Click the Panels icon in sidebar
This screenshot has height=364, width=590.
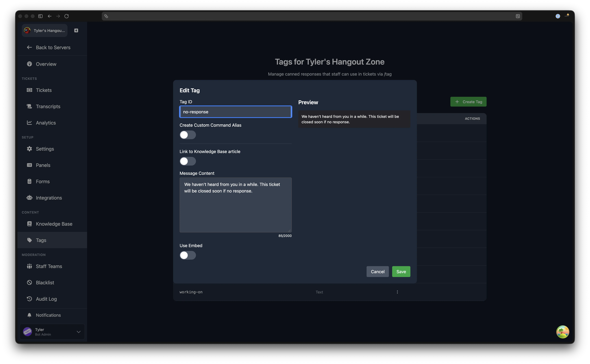(29, 165)
